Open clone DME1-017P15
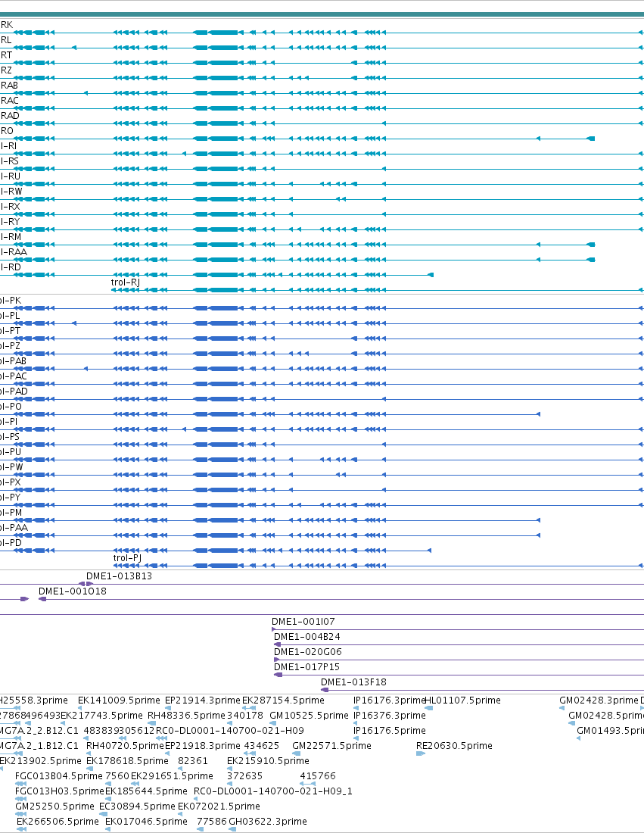The width and height of the screenshot is (644, 833). tap(307, 666)
